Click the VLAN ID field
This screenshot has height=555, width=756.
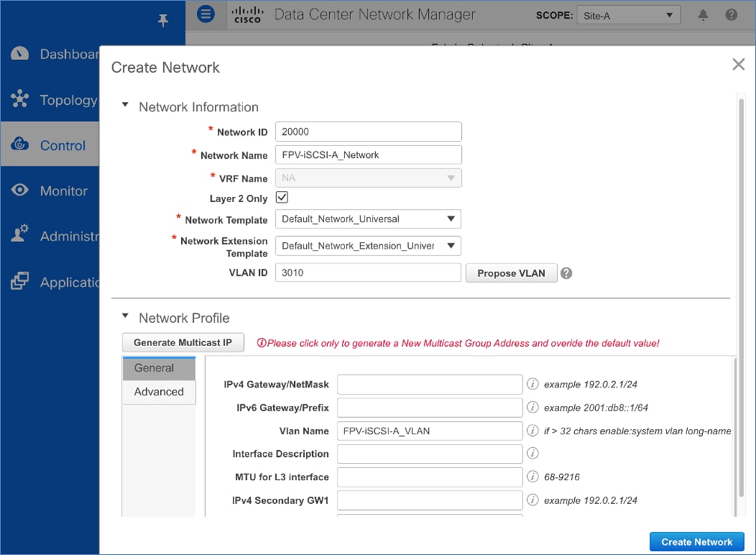tap(368, 273)
